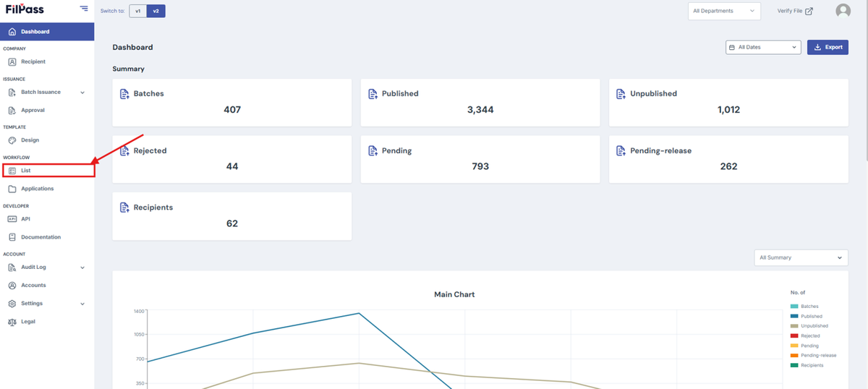Click the Recipients card document icon

tap(124, 208)
